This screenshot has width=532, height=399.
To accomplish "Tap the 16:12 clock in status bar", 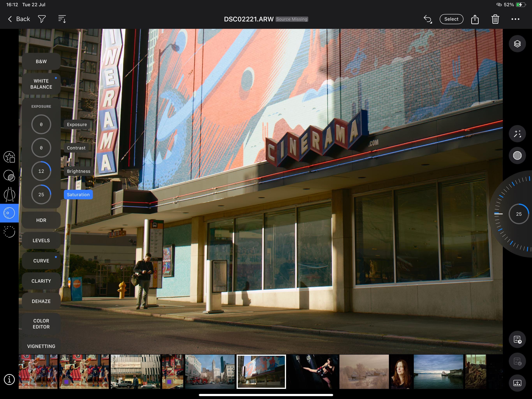I will 12,4.
